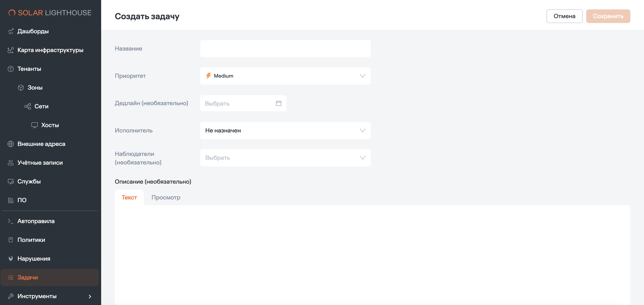Open Службы menu item
Image resolution: width=644 pixels, height=305 pixels.
[50, 181]
